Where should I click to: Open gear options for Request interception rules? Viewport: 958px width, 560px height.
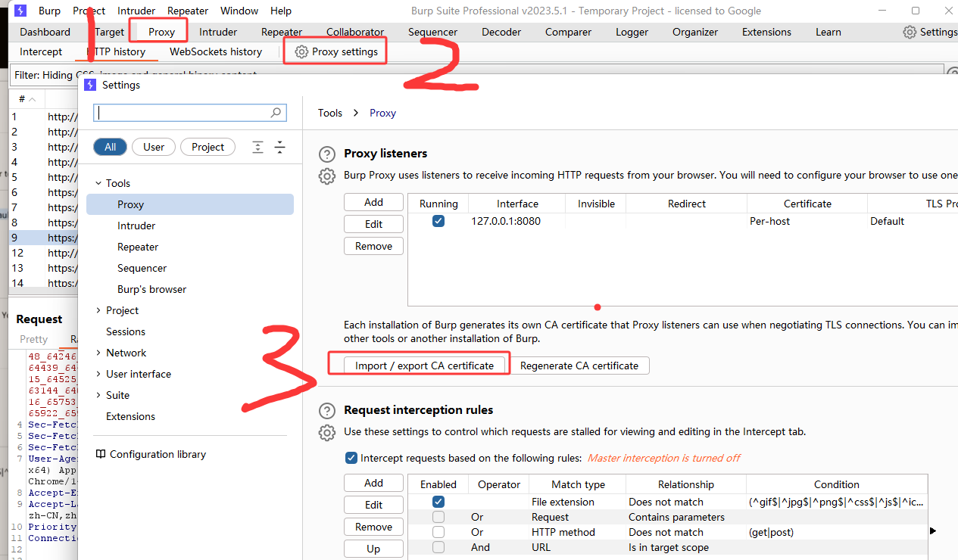(x=326, y=433)
